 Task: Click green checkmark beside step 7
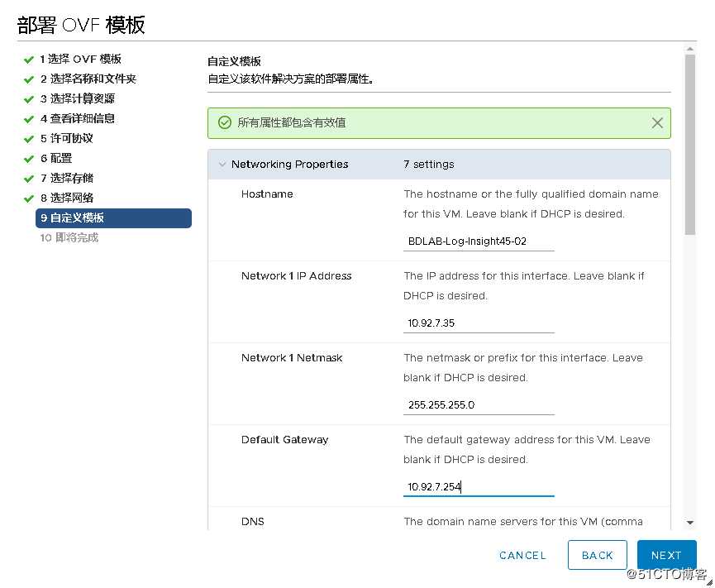(x=29, y=179)
